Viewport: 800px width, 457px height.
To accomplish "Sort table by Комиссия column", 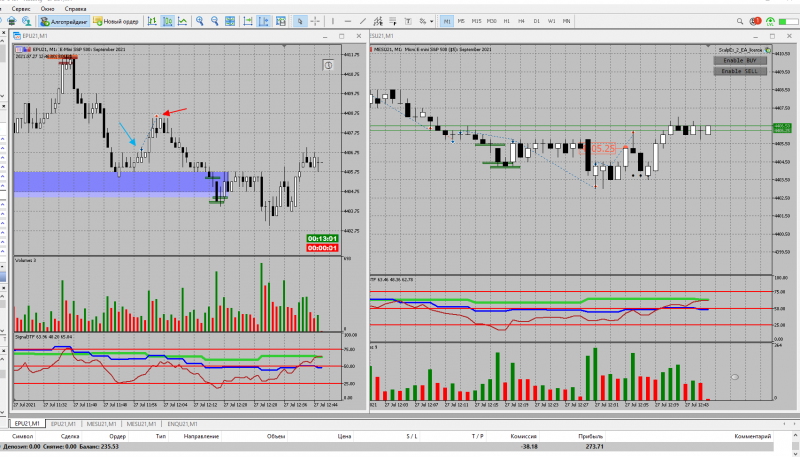I will click(523, 437).
